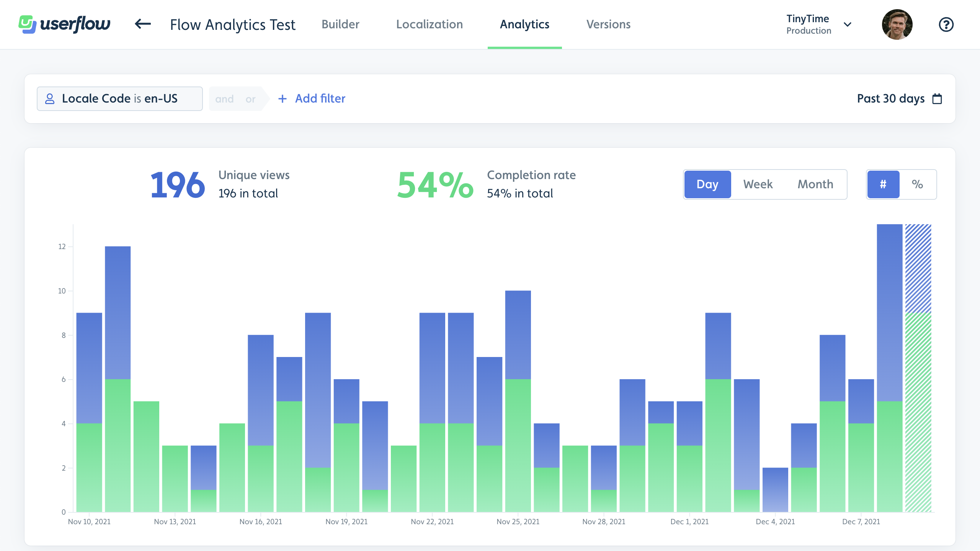
Task: Click the person icon in the Locale Code filter
Action: click(x=50, y=99)
